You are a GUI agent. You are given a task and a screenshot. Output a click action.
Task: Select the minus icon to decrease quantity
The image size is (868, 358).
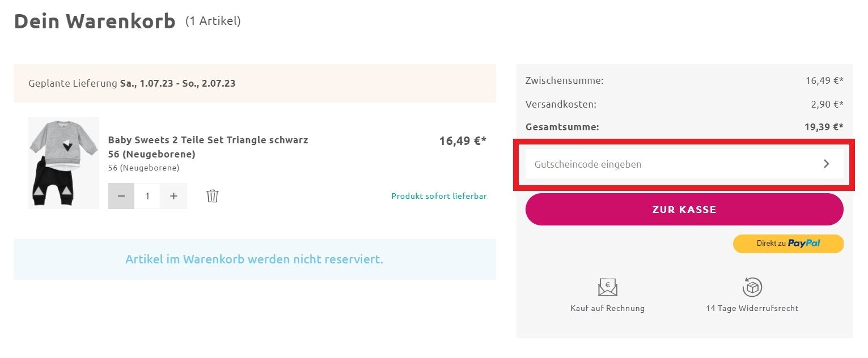tap(121, 195)
